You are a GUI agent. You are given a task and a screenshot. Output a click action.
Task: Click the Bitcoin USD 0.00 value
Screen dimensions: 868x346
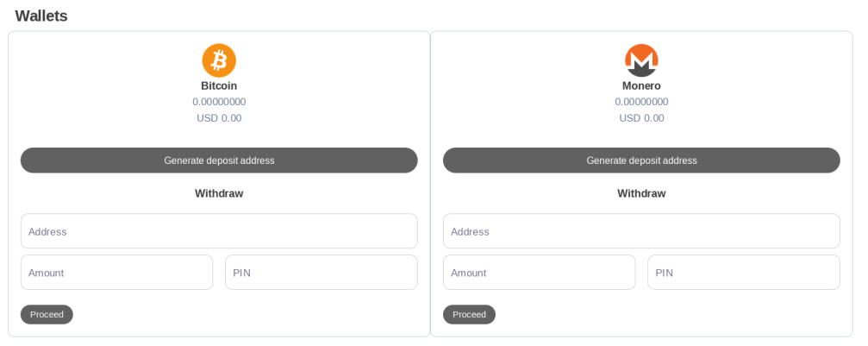point(219,118)
